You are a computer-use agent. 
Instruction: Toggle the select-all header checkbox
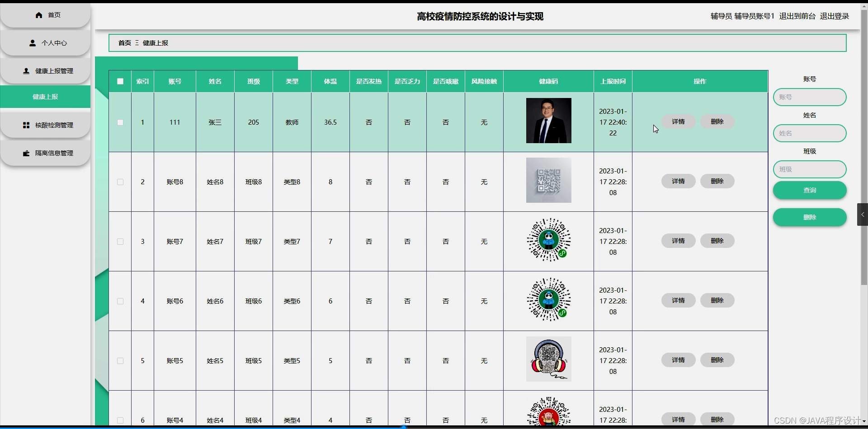click(x=120, y=81)
